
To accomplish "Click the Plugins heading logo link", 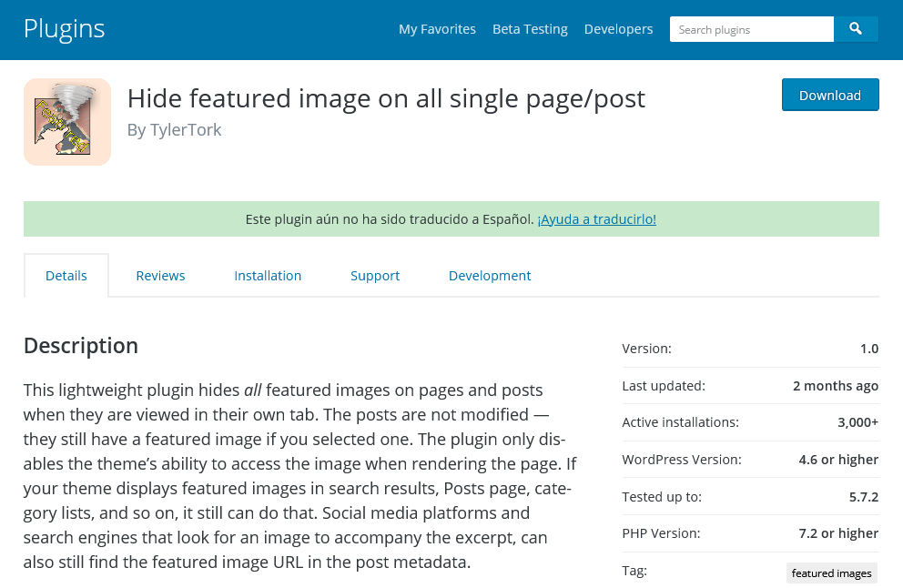I will click(64, 29).
